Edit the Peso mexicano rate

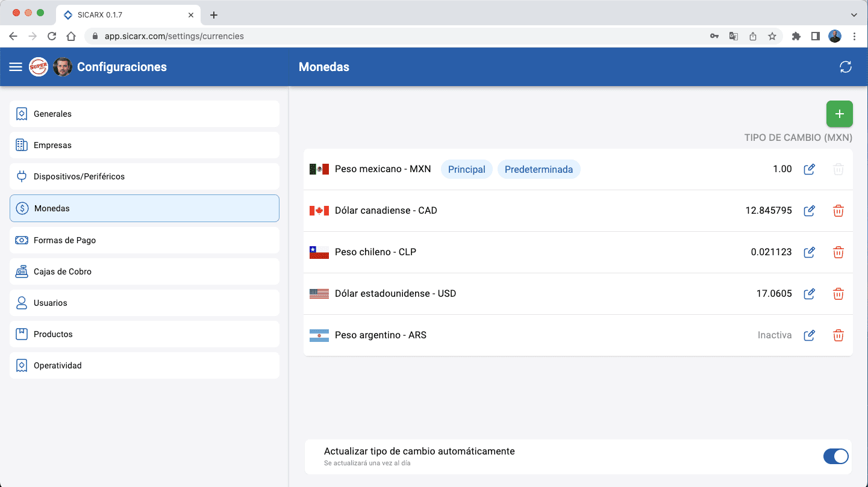pos(809,169)
